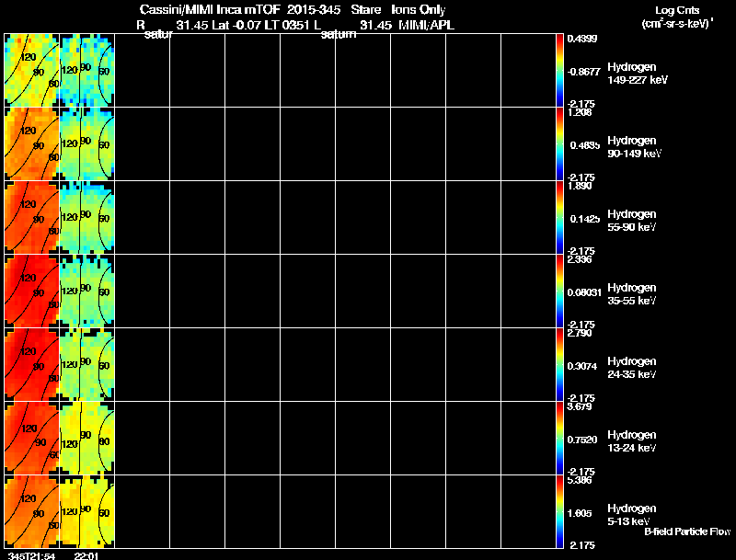Select the color bar next to Hydrogen 55-90 keV
The image size is (736, 560).
559,218
